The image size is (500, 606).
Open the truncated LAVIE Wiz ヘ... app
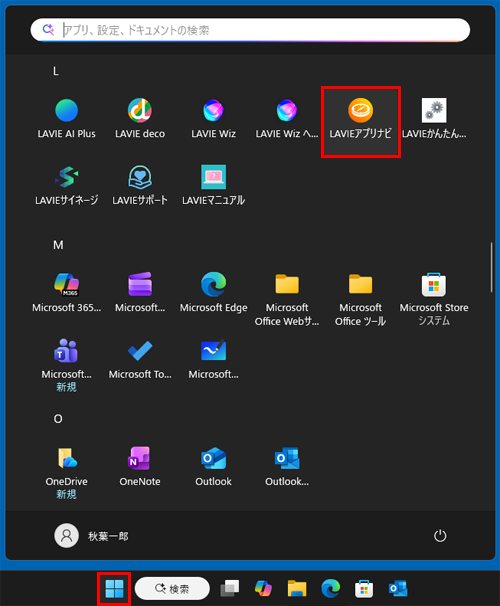tap(287, 119)
